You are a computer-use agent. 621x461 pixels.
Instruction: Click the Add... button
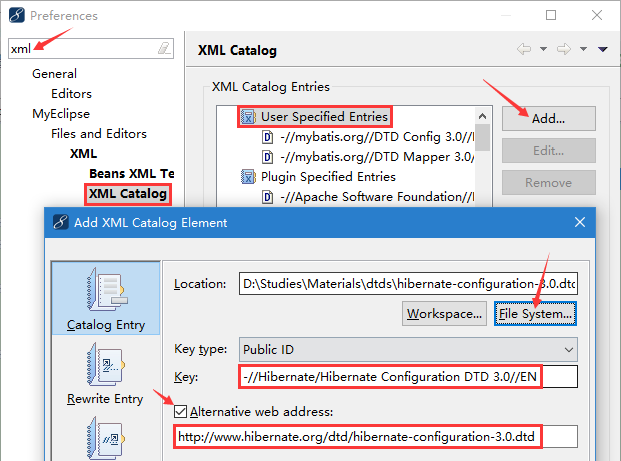pyautogui.click(x=549, y=118)
